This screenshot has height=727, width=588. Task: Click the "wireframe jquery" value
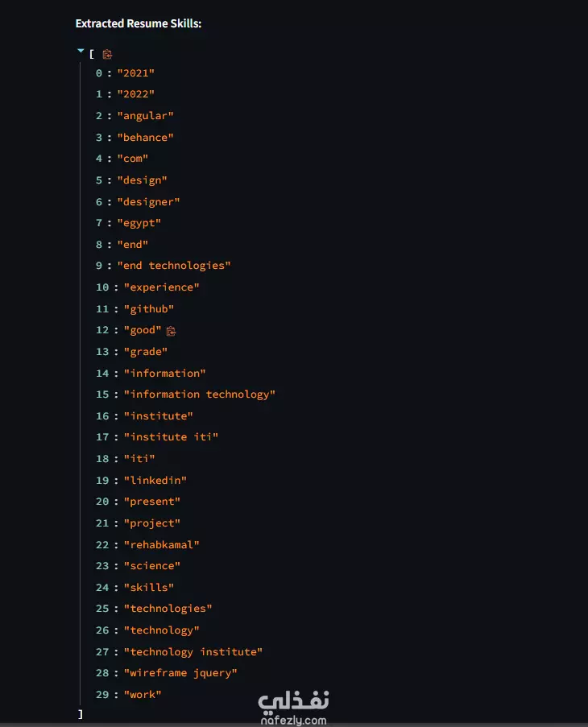click(180, 673)
